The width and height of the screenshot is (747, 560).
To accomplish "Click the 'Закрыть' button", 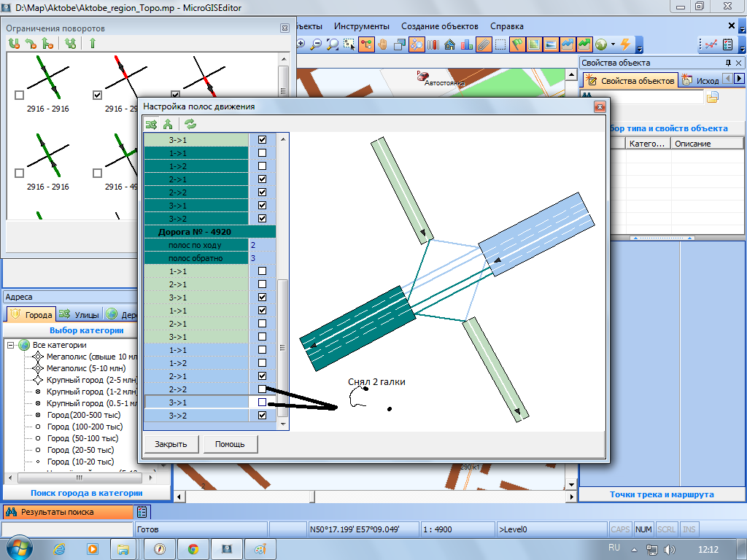I will pyautogui.click(x=171, y=444).
